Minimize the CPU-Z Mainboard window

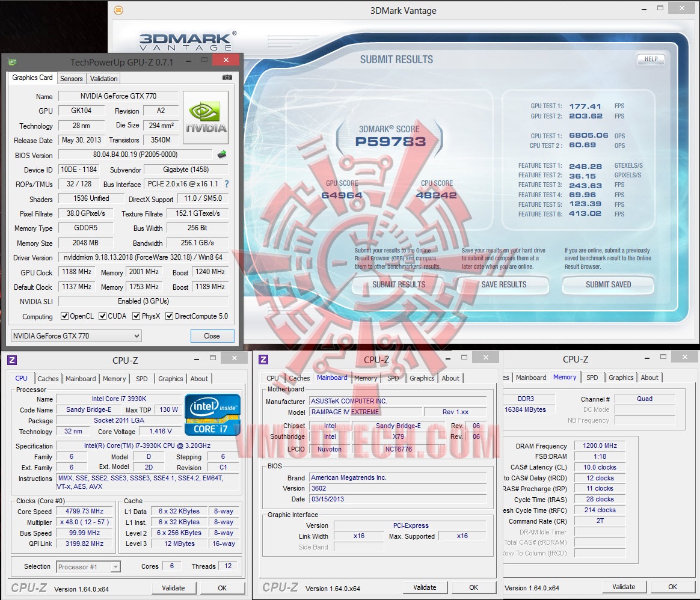[x=448, y=358]
